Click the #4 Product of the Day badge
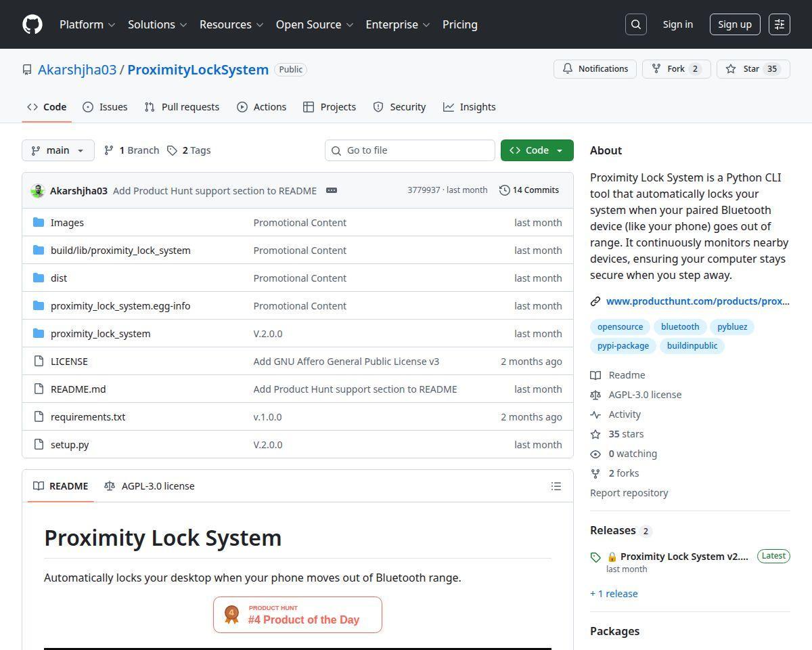Screen dimensions: 812x650 pos(298,615)
